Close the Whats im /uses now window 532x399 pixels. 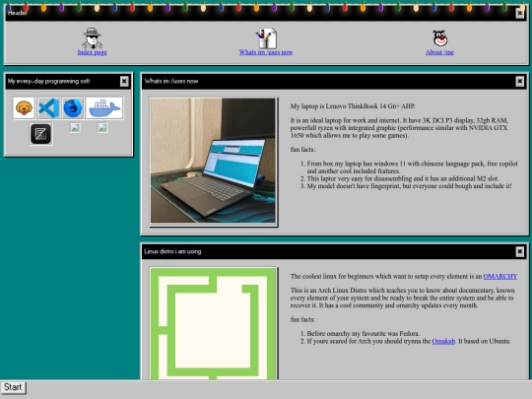click(519, 82)
